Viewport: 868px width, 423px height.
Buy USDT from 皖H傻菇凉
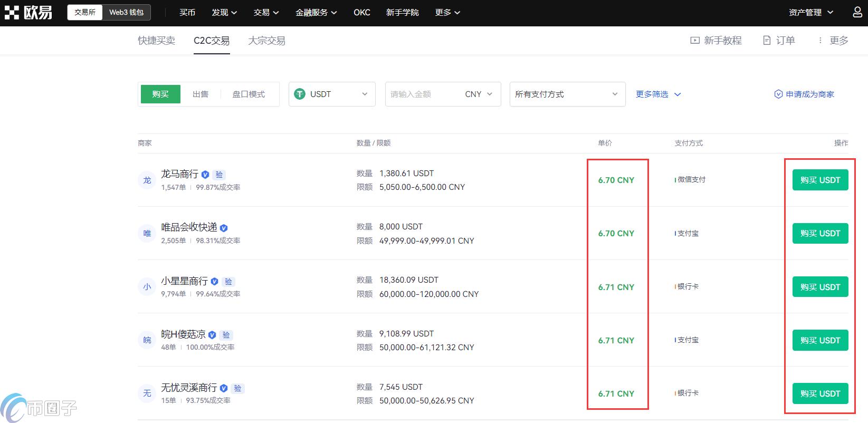click(x=820, y=340)
